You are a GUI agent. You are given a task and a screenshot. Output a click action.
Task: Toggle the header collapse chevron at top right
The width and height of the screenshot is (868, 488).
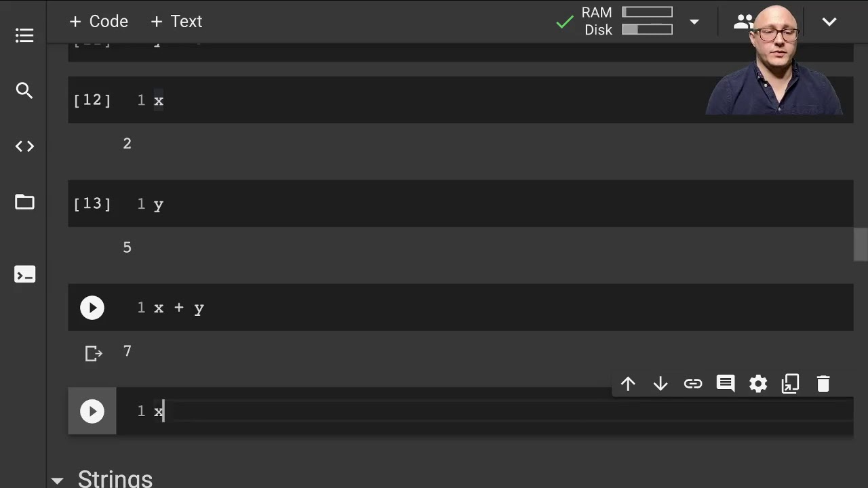tap(829, 22)
